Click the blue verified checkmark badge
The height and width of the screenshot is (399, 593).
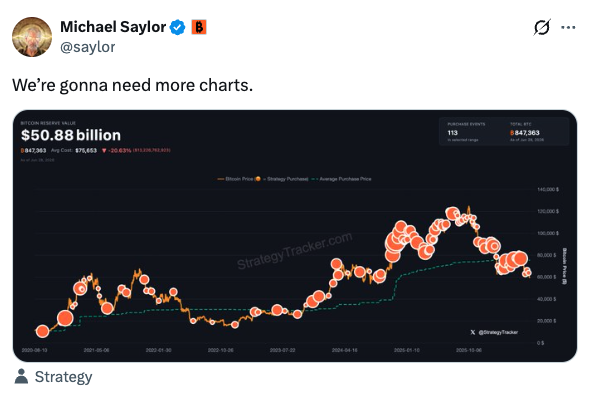[x=177, y=27]
